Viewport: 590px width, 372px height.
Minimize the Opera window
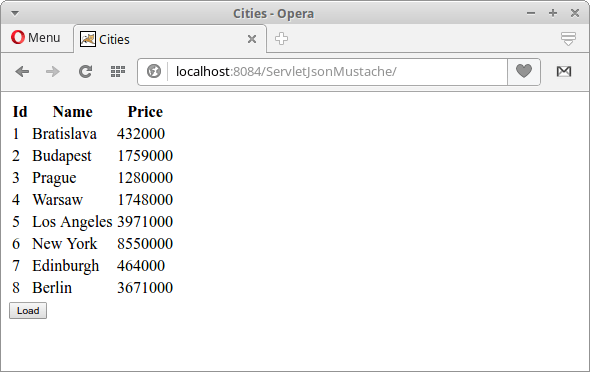(531, 13)
